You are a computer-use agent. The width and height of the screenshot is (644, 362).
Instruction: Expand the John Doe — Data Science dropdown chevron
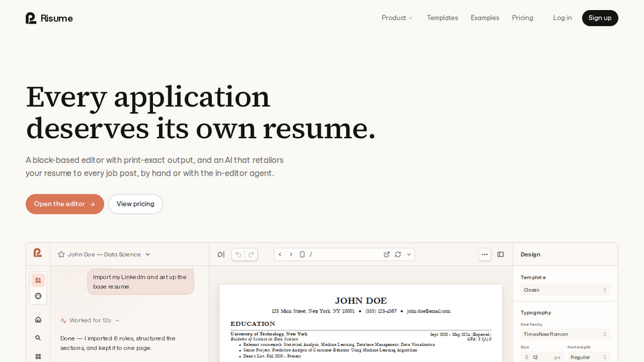[x=148, y=255]
